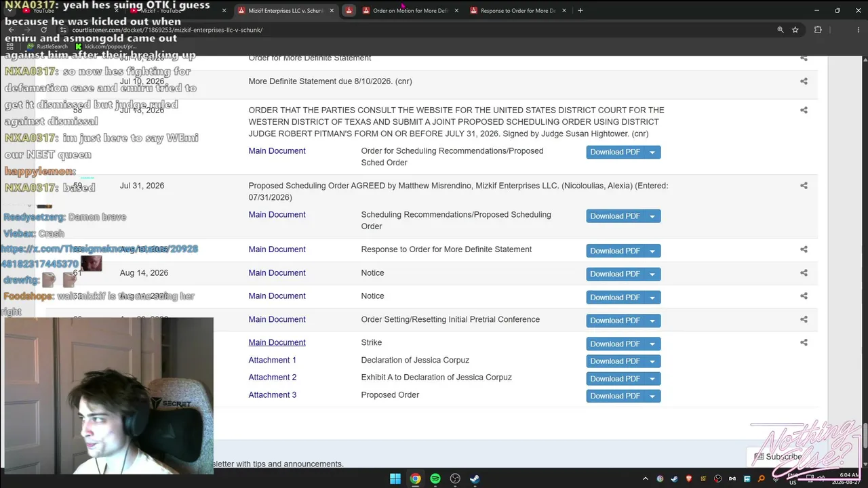Share the More Definite Statement due 8/10/2026 entry
This screenshot has width=868, height=488.
coord(804,81)
